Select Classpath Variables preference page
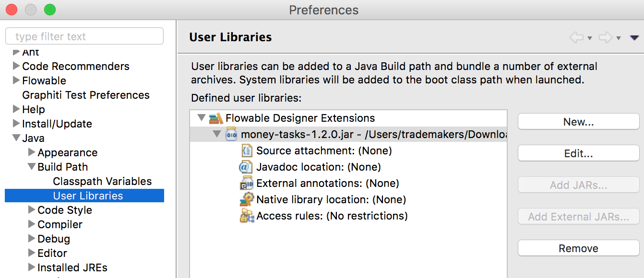644x278 pixels. pyautogui.click(x=102, y=181)
